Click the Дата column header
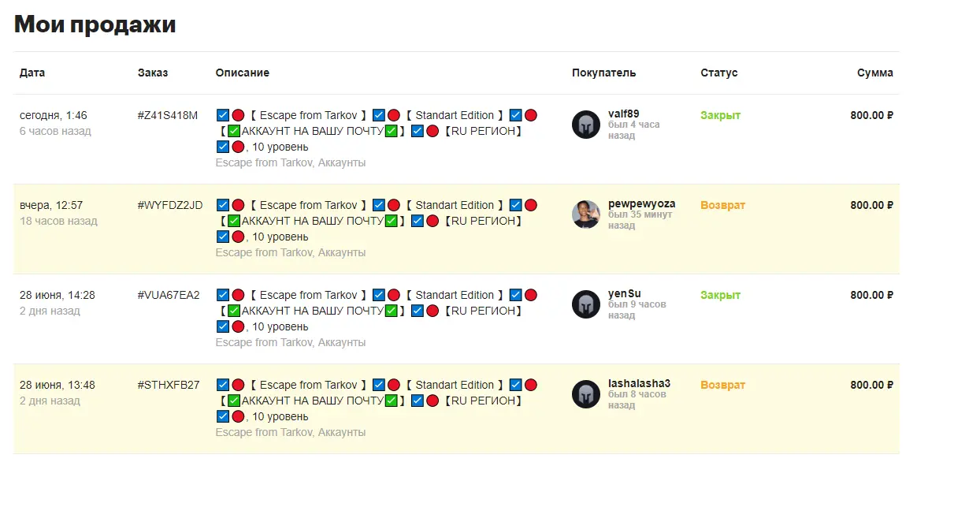The image size is (980, 507). (x=32, y=73)
